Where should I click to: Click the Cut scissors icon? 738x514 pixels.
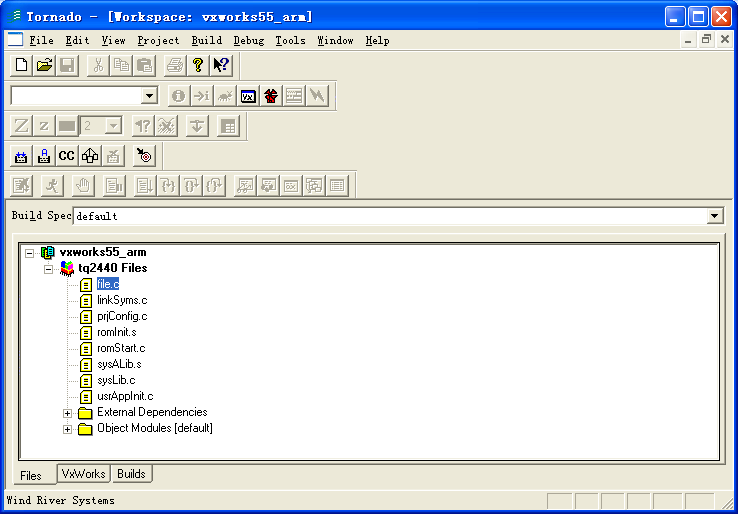98,65
